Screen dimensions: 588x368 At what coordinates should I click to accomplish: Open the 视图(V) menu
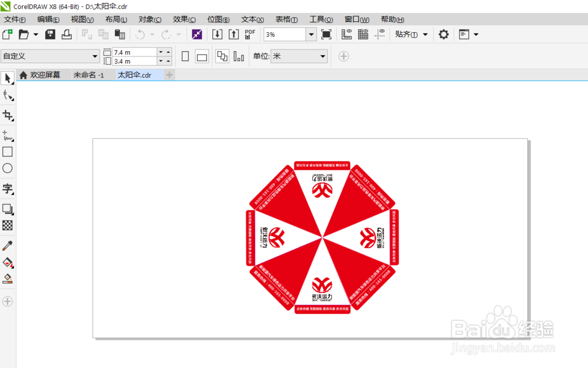[82, 19]
